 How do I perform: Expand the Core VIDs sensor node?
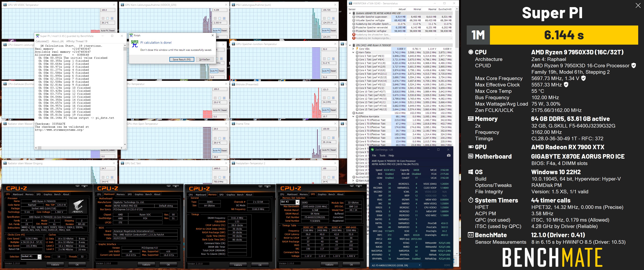point(353,49)
